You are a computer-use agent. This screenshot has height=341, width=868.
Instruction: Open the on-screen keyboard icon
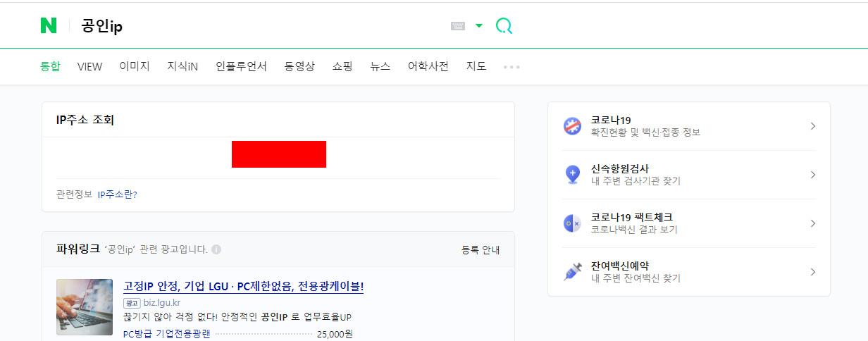pos(458,26)
